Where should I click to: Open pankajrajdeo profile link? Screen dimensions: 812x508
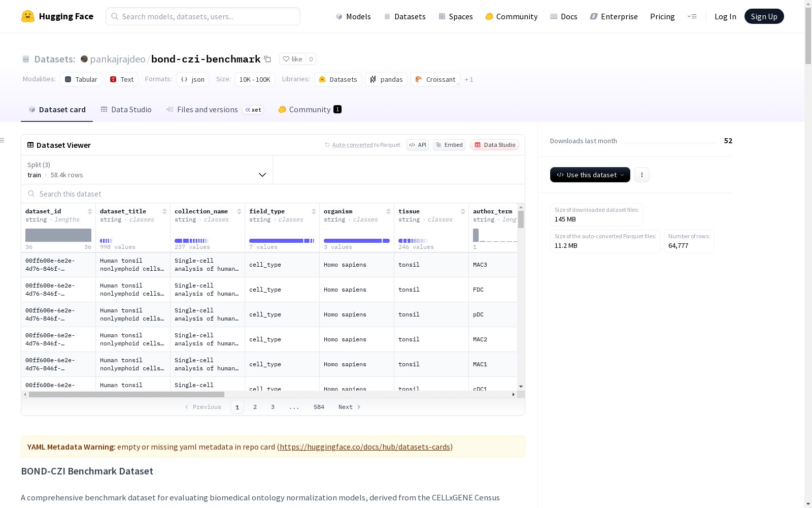click(118, 59)
